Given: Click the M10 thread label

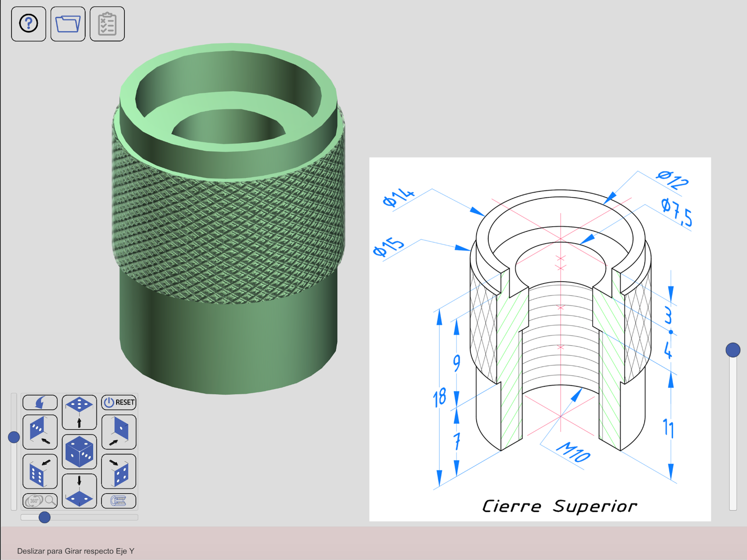Looking at the screenshot, I should (x=573, y=452).
